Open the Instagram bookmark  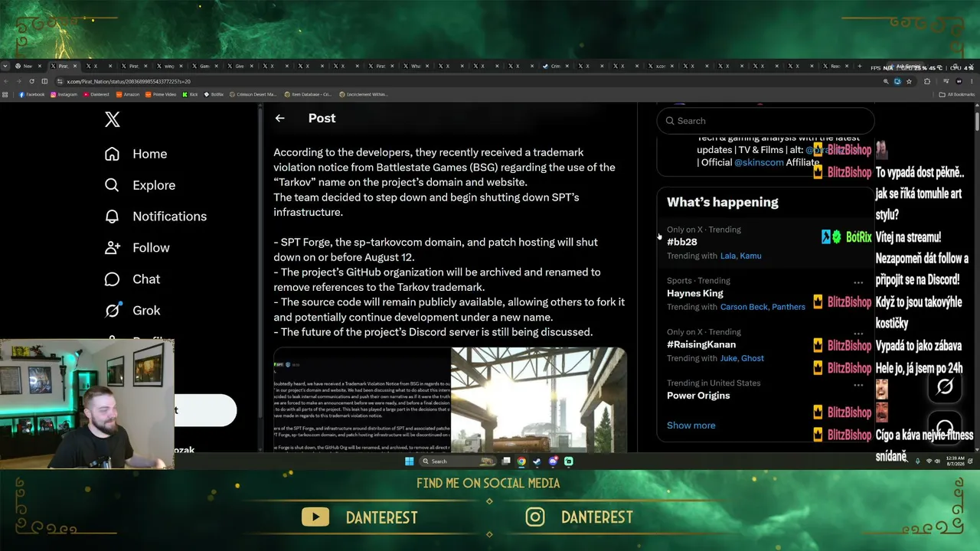(x=64, y=95)
